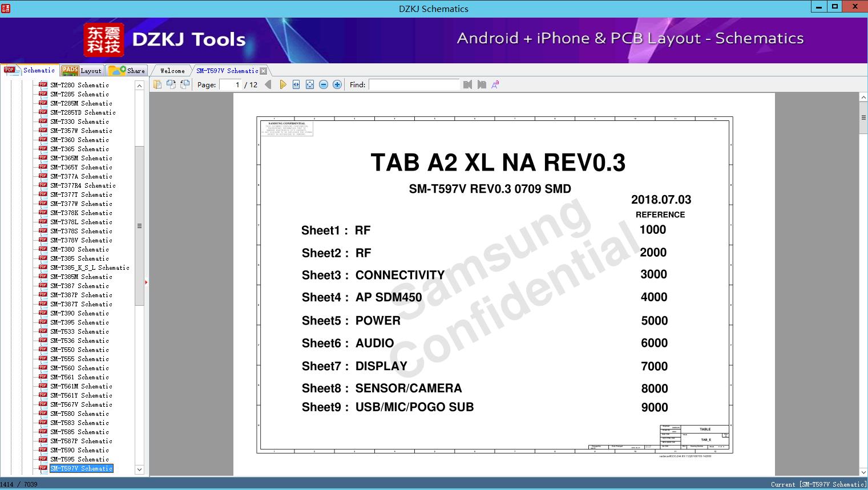Select SM-T390 Schematic

79,313
